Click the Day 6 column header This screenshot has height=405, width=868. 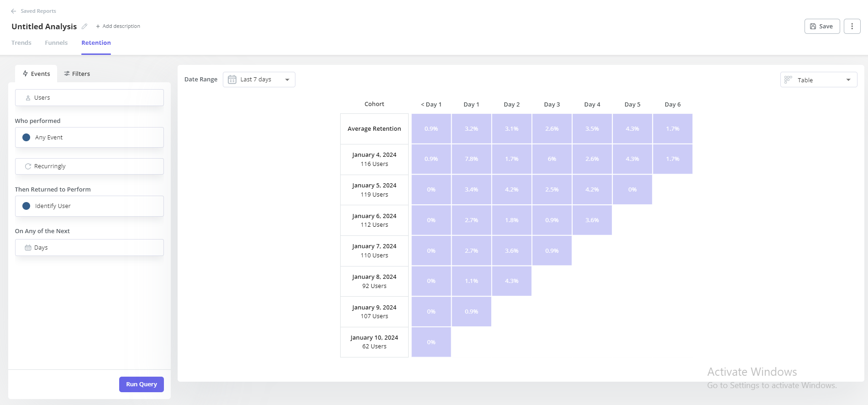(673, 104)
